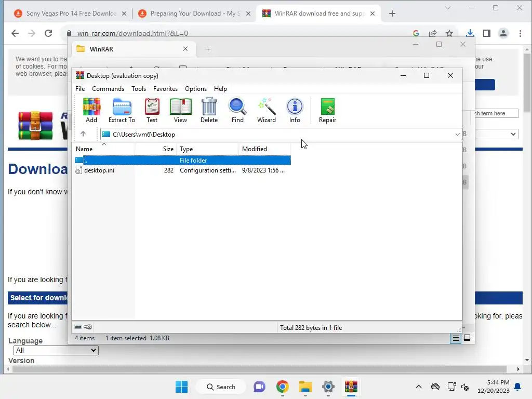This screenshot has width=532, height=399.
Task: Click the Repair archive icon
Action: pyautogui.click(x=327, y=110)
